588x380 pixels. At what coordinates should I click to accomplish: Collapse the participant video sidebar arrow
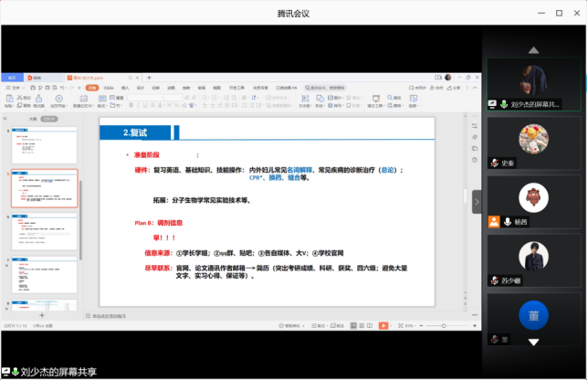(476, 202)
